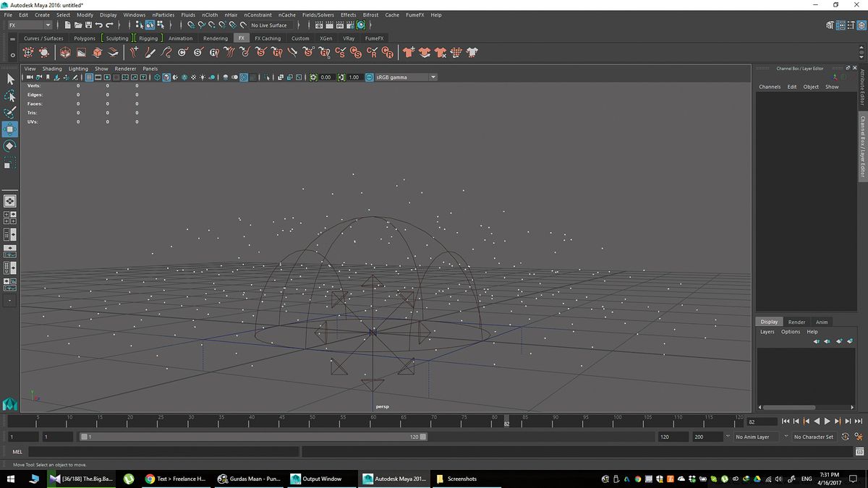Click the 3D fluid container icon on FX shelf
The width and height of the screenshot is (868, 488).
coord(64,51)
